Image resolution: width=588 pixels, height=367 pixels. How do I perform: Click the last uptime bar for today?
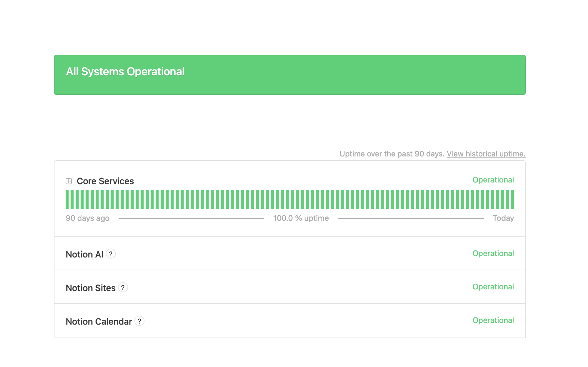click(512, 200)
